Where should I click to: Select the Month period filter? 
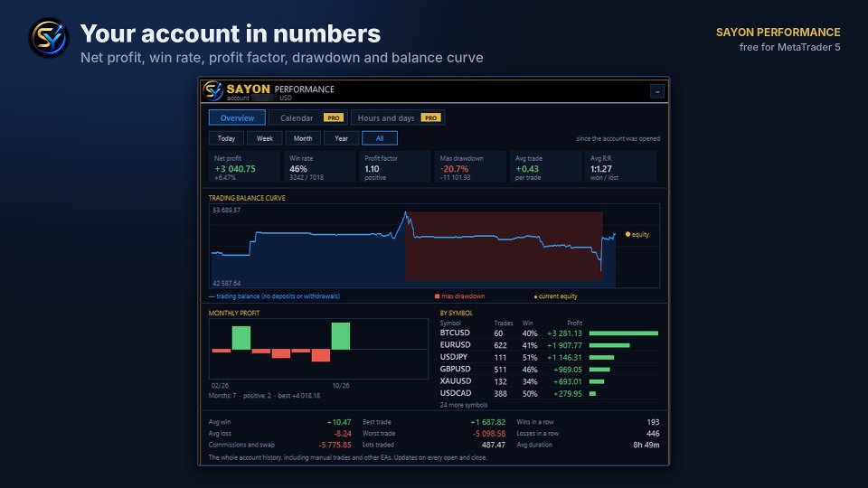pyautogui.click(x=303, y=138)
